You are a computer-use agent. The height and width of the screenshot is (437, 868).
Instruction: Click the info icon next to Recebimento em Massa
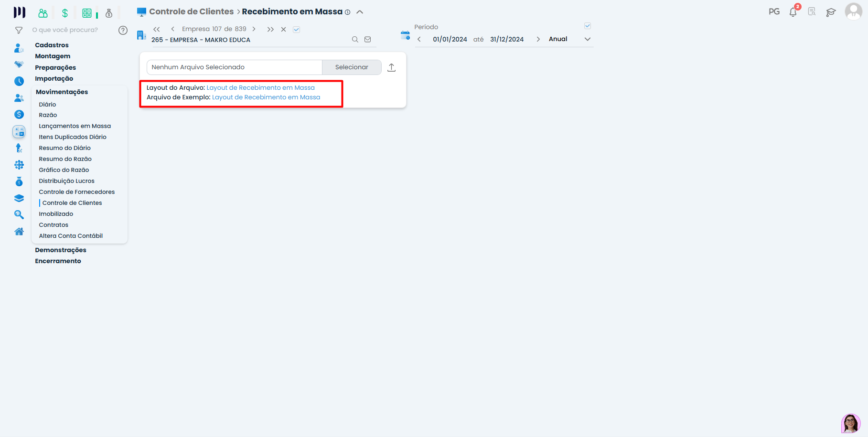pos(348,12)
